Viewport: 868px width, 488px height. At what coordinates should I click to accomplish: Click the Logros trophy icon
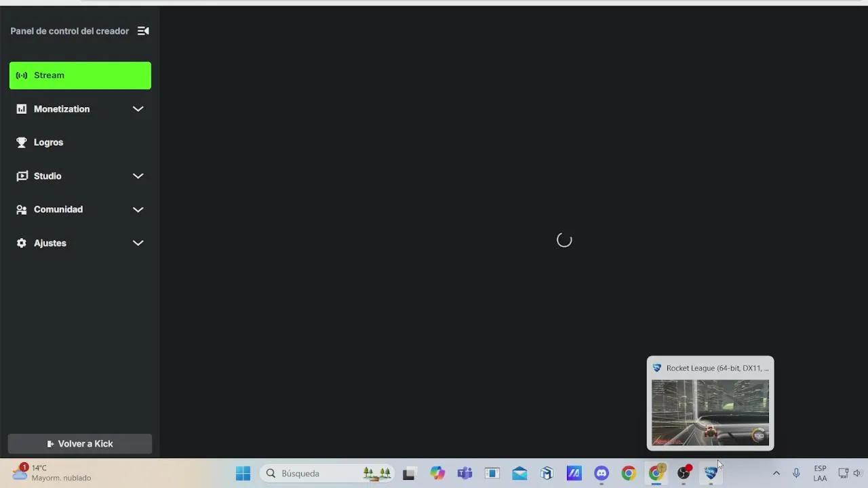(22, 142)
